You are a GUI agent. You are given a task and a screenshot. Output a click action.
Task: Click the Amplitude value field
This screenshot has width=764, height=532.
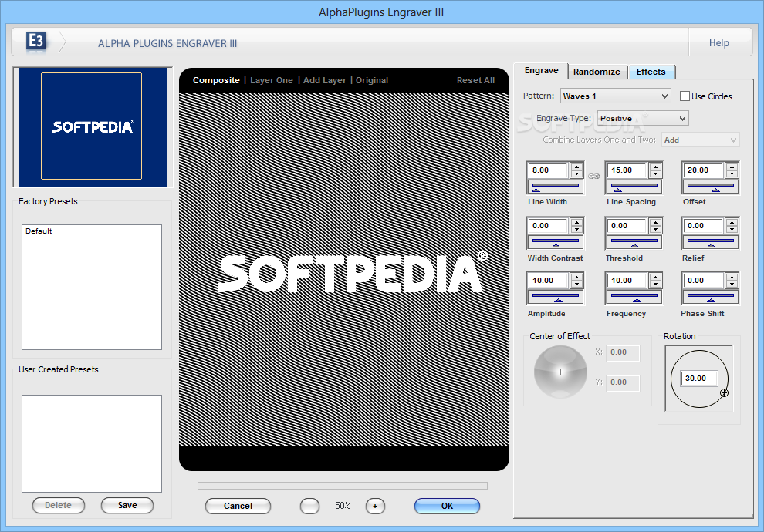(549, 281)
